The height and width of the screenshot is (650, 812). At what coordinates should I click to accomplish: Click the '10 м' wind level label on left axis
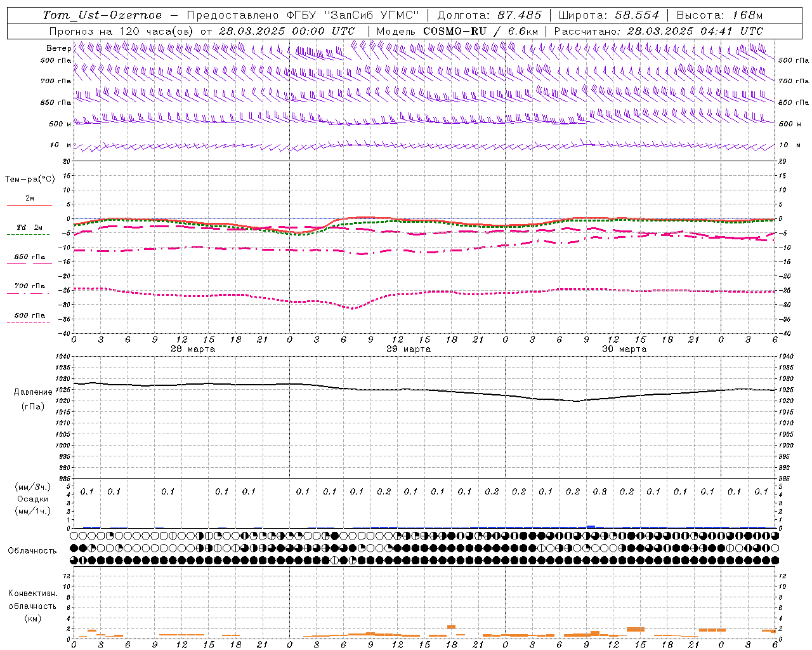pos(60,145)
